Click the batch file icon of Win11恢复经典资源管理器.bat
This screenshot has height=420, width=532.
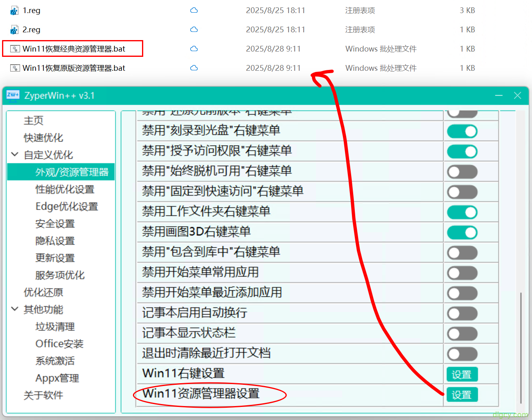click(15, 48)
